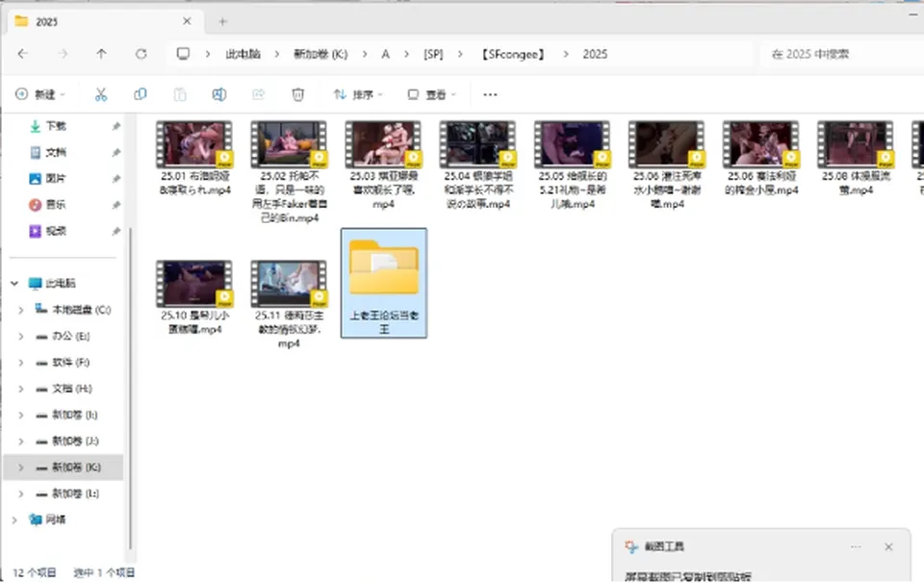Unpin 下载 using its pin icon
Viewport: 924px width, 583px height.
click(x=116, y=126)
